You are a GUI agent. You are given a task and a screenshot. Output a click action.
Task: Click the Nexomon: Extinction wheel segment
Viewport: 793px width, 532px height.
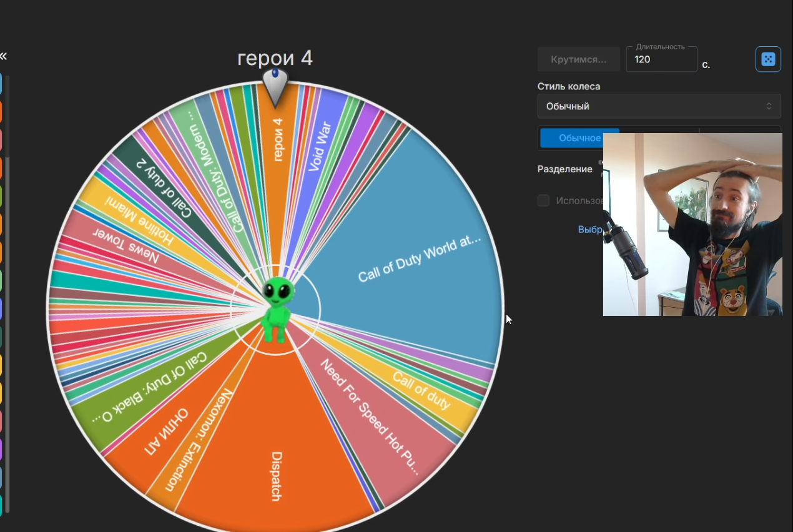pyautogui.click(x=200, y=440)
